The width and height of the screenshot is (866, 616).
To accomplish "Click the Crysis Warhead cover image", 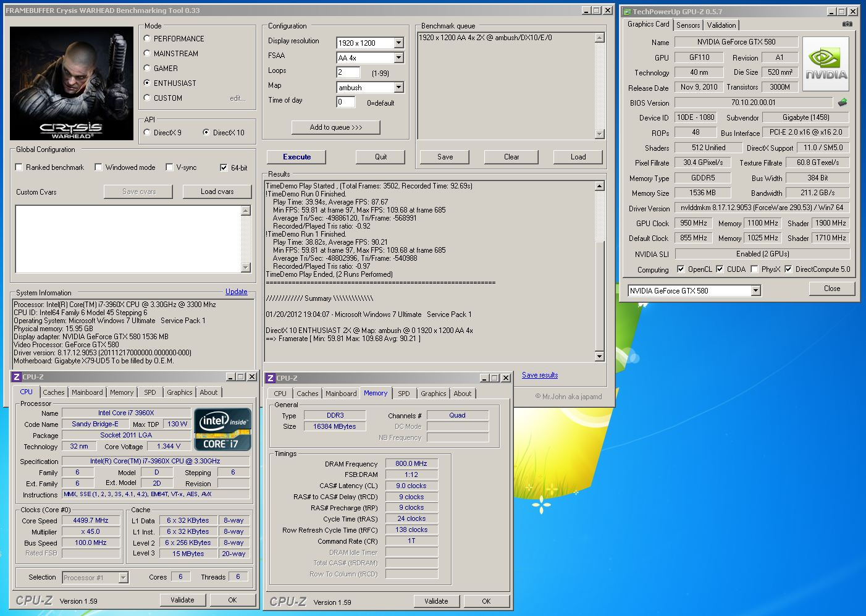I will tap(72, 83).
